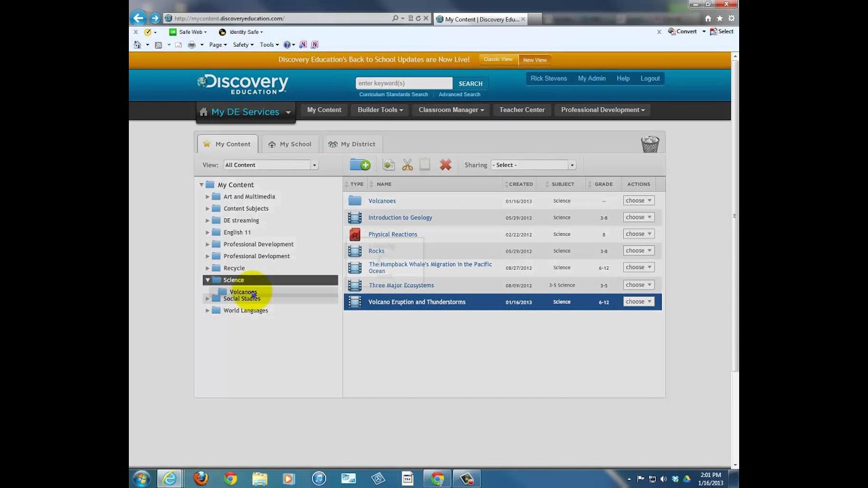Viewport: 868px width, 488px height.
Task: Open the My DE Services dropdown menu
Action: pos(245,112)
